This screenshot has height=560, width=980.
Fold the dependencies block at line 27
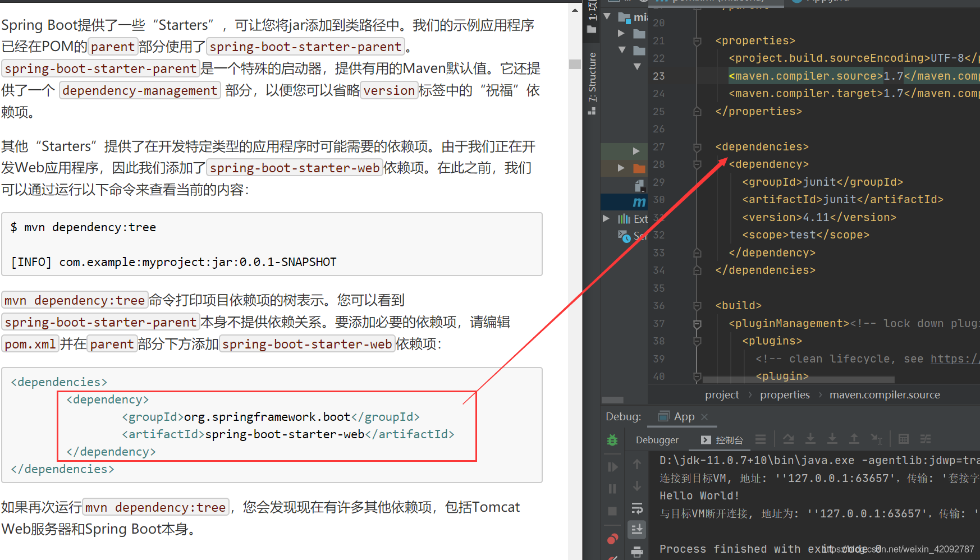(697, 147)
